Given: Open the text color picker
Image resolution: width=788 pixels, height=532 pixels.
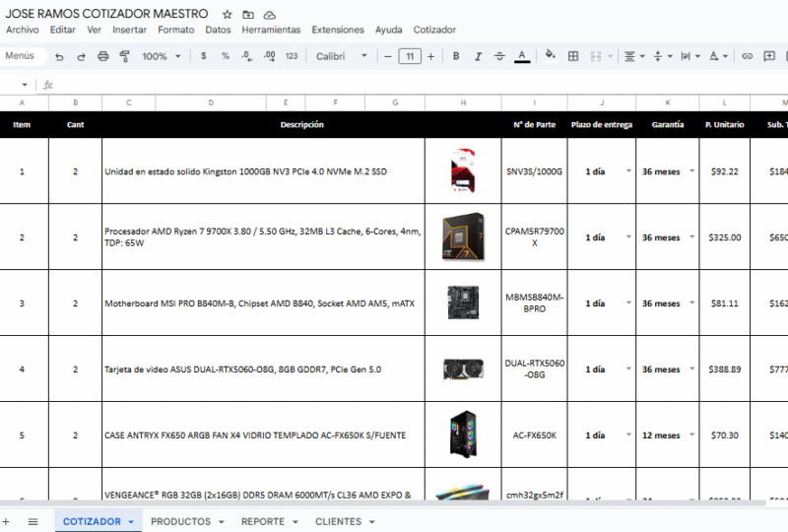Looking at the screenshot, I should point(522,56).
